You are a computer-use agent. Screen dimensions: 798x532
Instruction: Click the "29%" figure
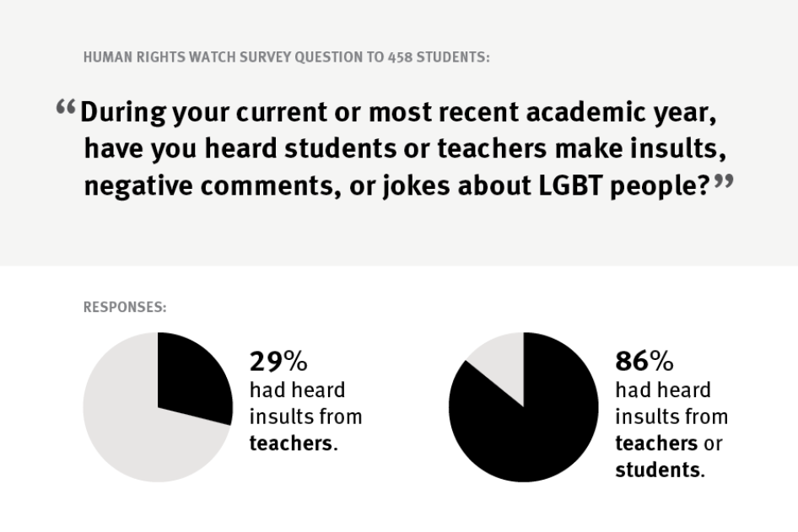pos(278,362)
